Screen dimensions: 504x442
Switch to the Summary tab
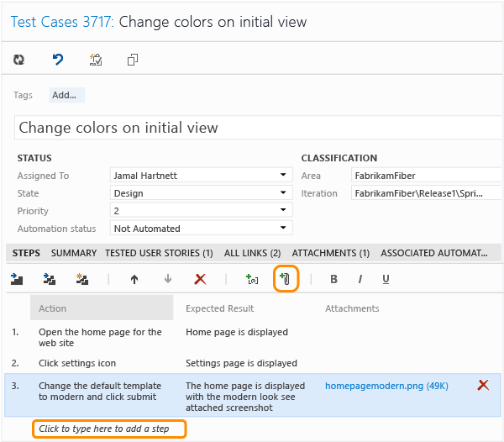tap(74, 253)
